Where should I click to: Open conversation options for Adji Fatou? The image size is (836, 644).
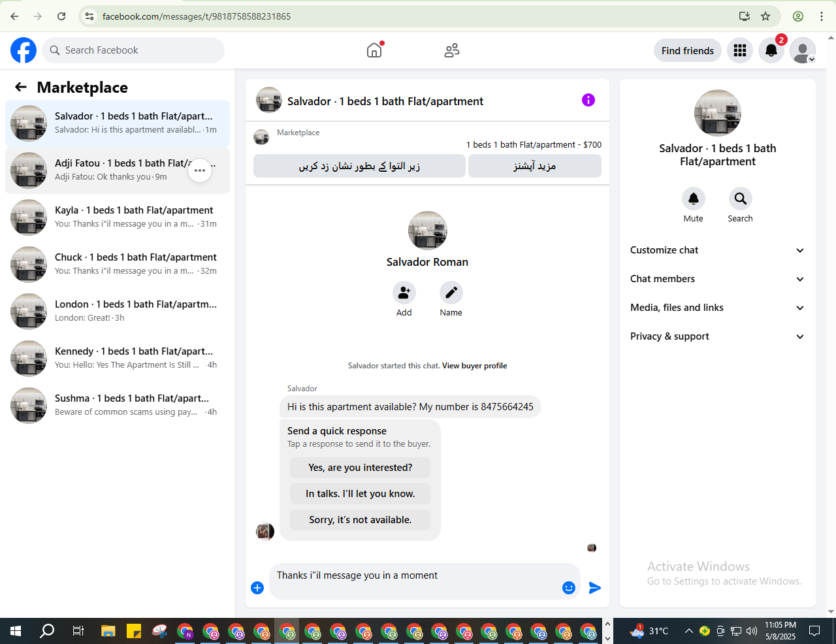(200, 170)
